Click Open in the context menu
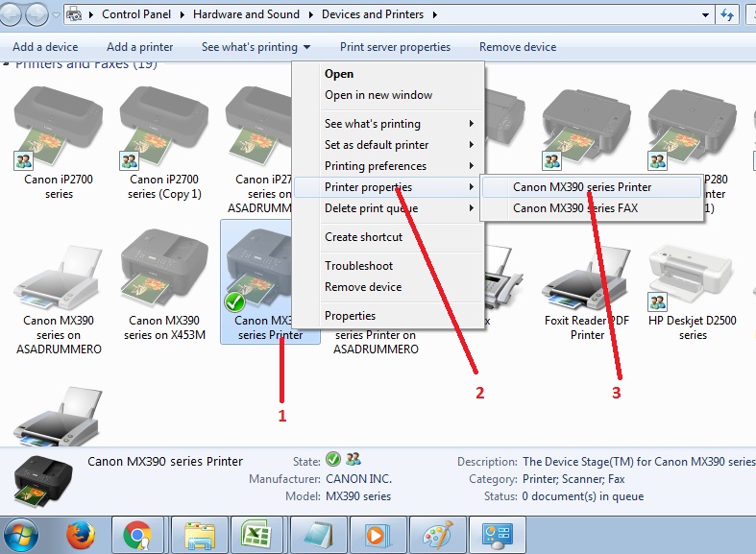 pos(339,74)
